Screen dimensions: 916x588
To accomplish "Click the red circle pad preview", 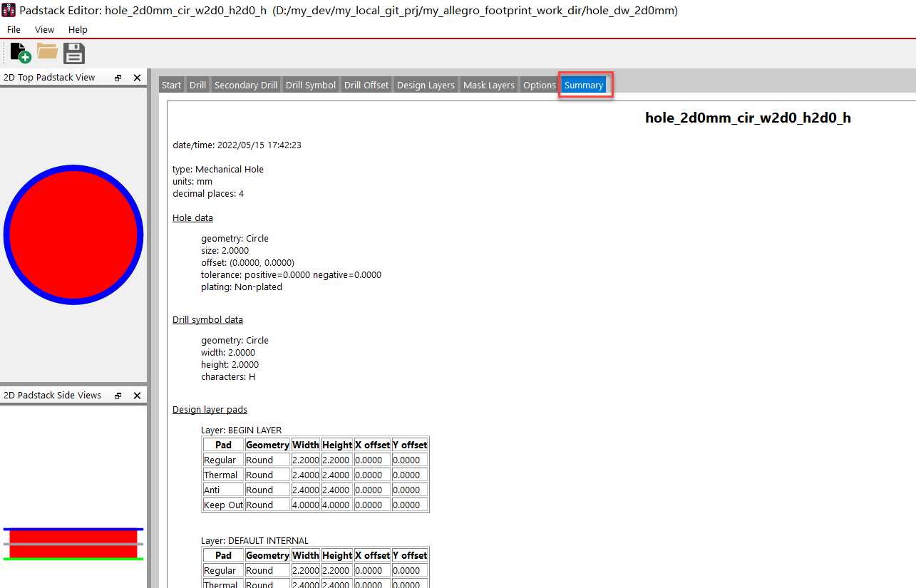I will [73, 234].
